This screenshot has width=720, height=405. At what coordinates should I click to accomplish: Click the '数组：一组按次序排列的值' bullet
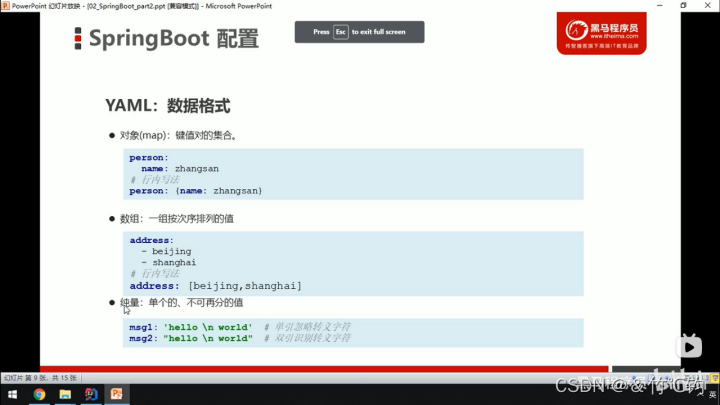(x=177, y=219)
